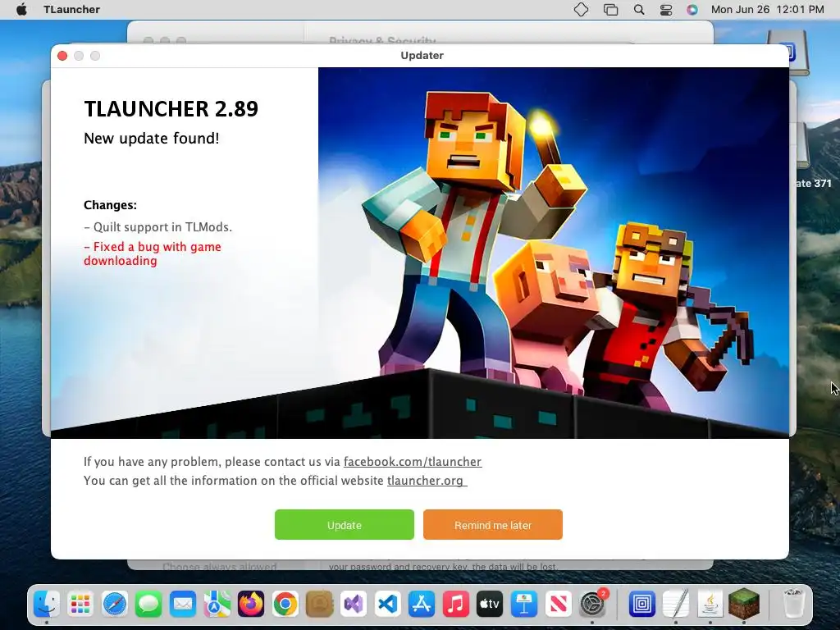Open Messages from the Dock
The height and width of the screenshot is (630, 840).
coord(148,605)
